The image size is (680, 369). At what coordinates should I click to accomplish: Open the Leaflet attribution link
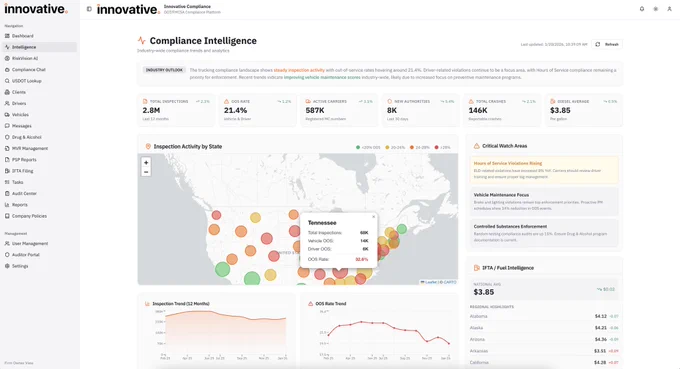pos(429,282)
